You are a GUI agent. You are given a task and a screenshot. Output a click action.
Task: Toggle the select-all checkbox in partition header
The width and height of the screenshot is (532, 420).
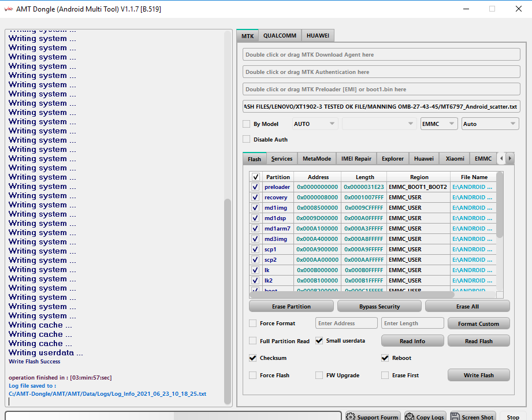click(x=255, y=177)
